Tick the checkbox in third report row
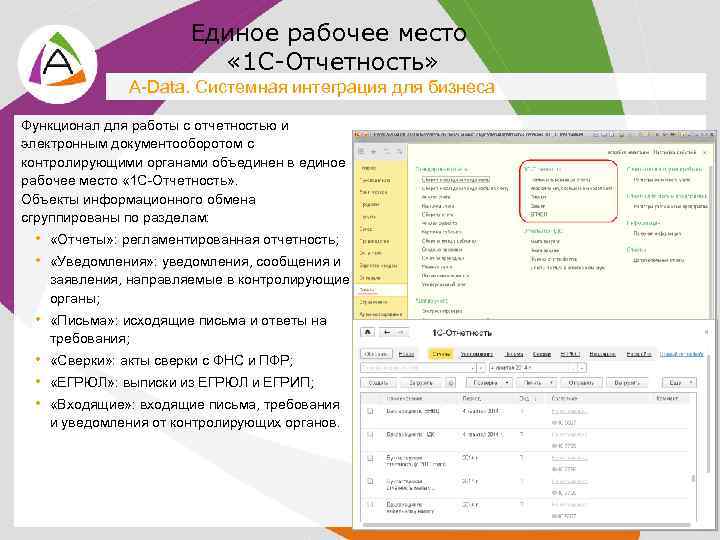 (371, 458)
